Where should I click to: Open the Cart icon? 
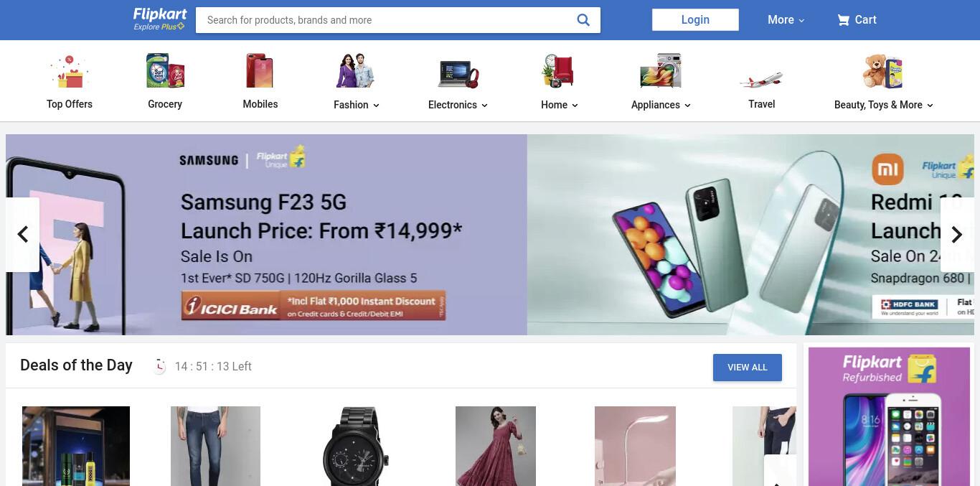pyautogui.click(x=843, y=20)
